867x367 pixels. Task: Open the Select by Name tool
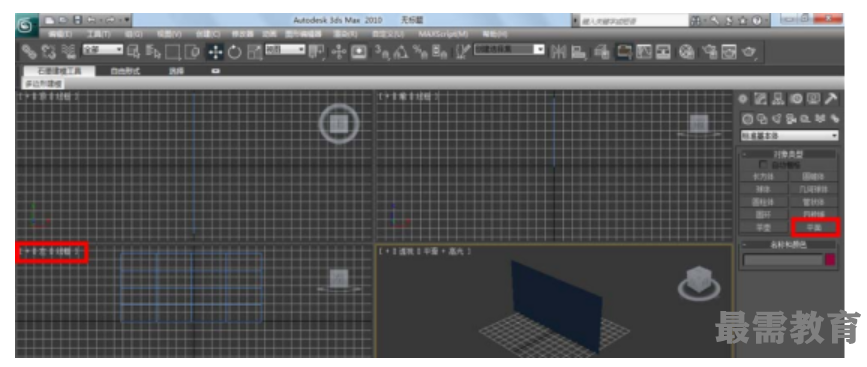[x=153, y=52]
